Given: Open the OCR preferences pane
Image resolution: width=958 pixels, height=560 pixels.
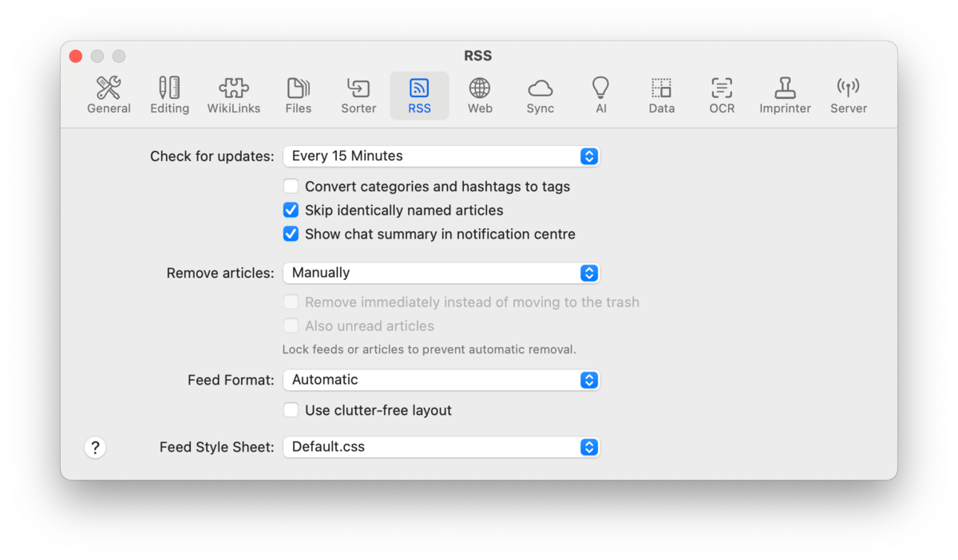Looking at the screenshot, I should [722, 96].
